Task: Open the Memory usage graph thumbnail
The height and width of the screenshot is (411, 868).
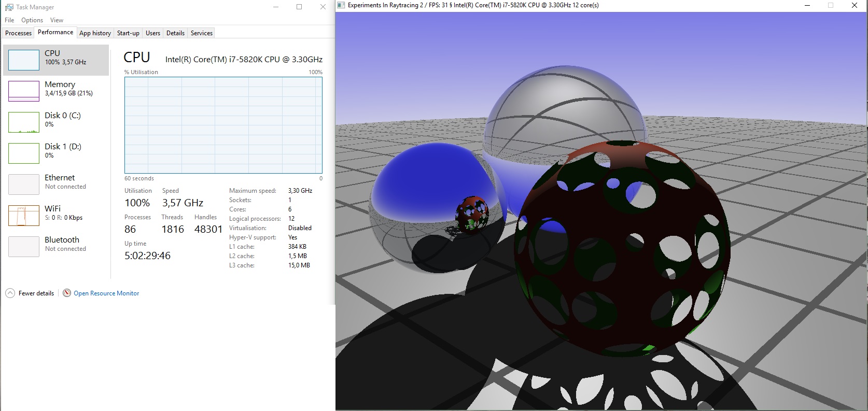Action: [24, 91]
